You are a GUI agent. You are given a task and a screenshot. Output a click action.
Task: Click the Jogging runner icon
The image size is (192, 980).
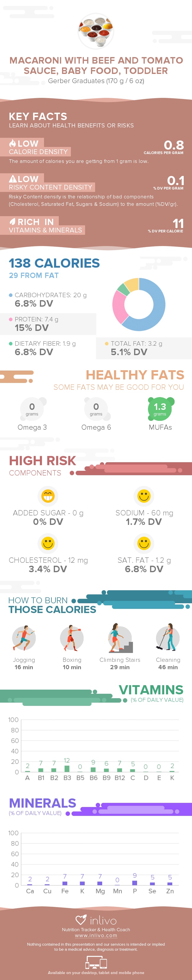(x=24, y=638)
